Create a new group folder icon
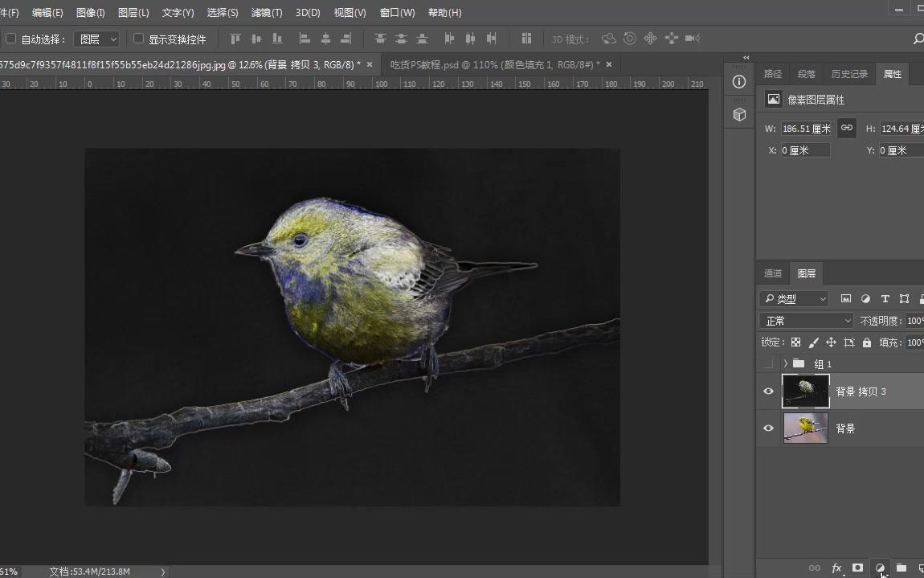 902,568
